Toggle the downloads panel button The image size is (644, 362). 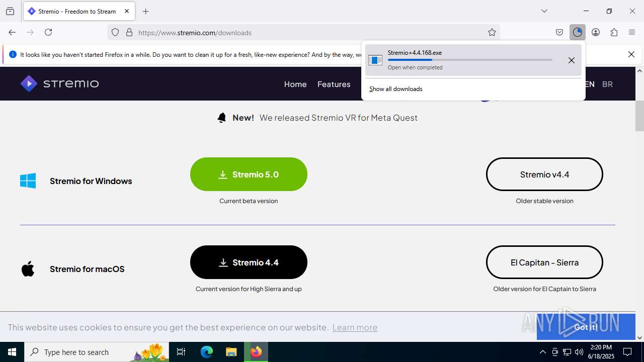578,32
